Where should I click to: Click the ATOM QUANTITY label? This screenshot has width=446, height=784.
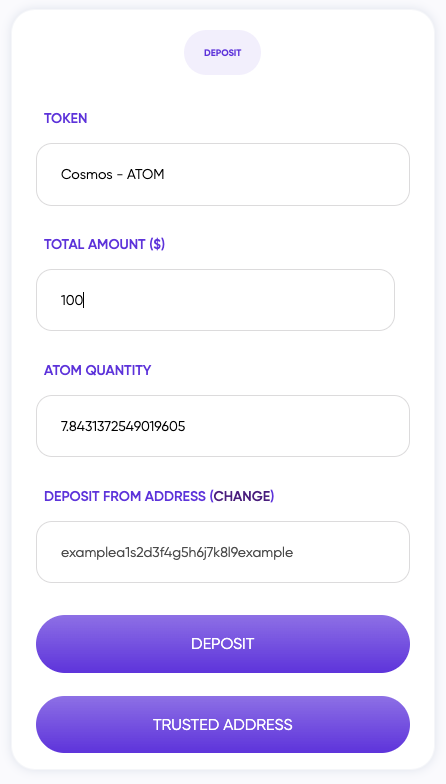(98, 370)
